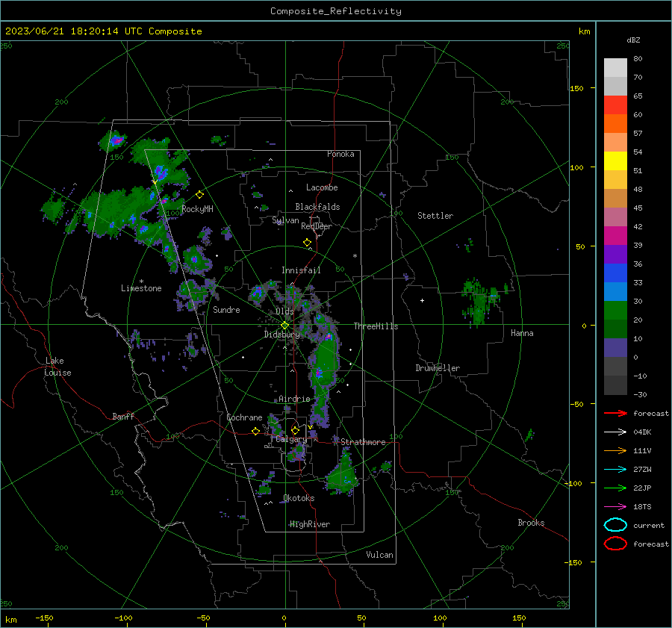Click the ThreeHills label
672x628 pixels.
tap(376, 326)
